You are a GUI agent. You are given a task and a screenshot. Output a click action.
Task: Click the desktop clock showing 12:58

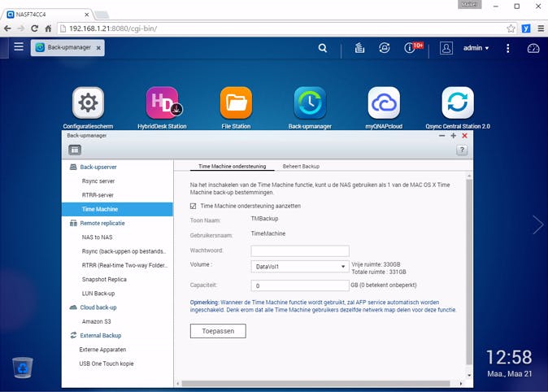pyautogui.click(x=509, y=357)
